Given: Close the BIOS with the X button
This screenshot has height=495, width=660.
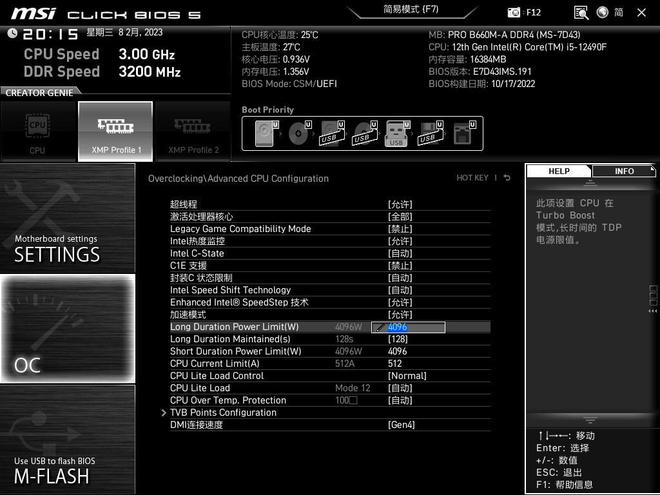Looking at the screenshot, I should (x=641, y=13).
